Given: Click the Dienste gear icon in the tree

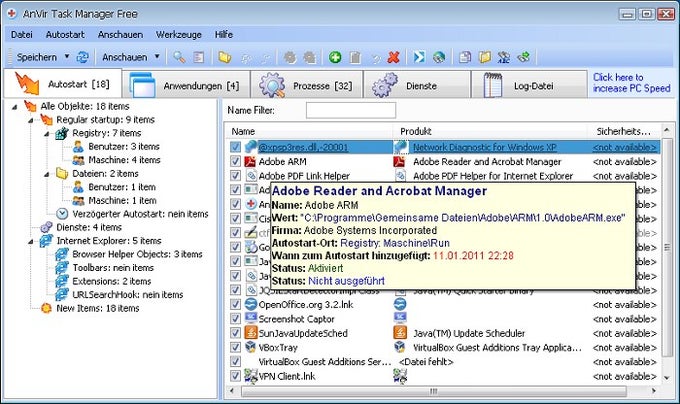Looking at the screenshot, I should coord(46,227).
